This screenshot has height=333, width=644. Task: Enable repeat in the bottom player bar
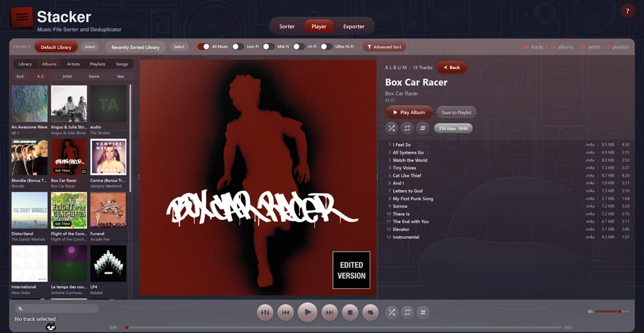point(407,312)
